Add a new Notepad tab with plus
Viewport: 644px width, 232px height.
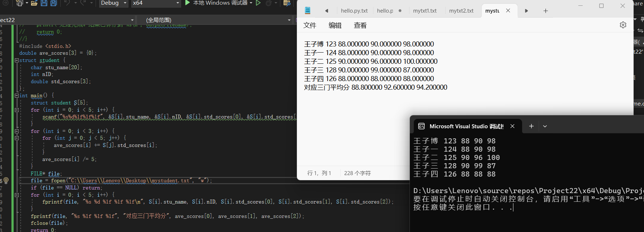(x=546, y=11)
